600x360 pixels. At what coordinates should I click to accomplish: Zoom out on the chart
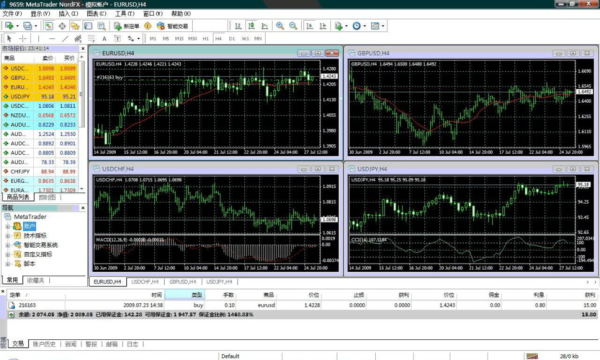coord(293,26)
